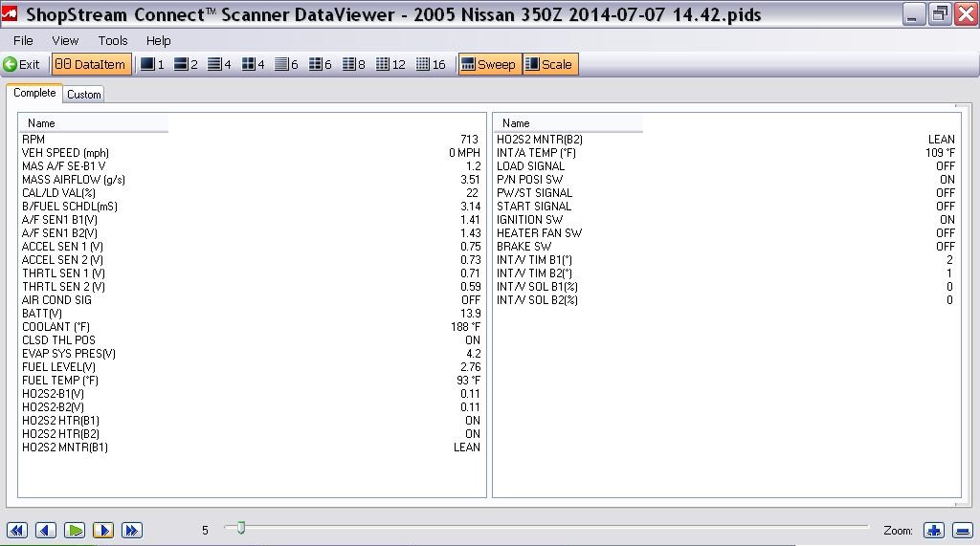980x546 pixels.
Task: Select the CLSD THL POS row
Action: (x=252, y=340)
